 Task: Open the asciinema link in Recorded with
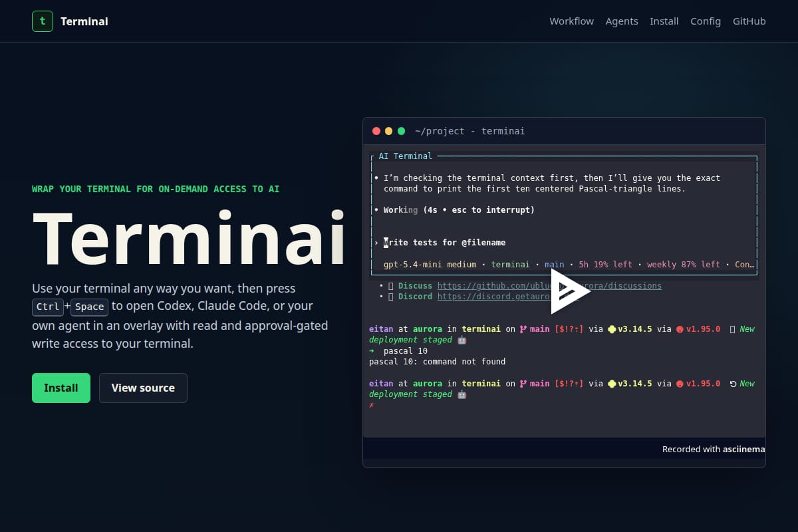[743, 449]
